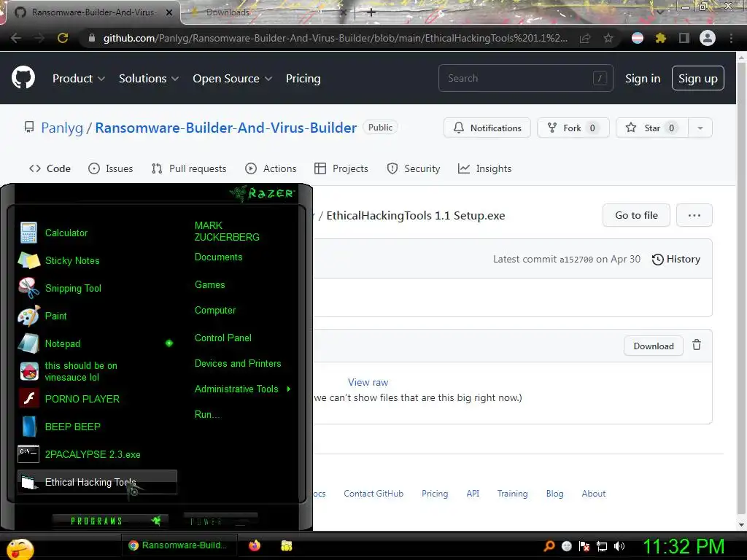Expand the Product dropdown
747x560 pixels.
[79, 78]
